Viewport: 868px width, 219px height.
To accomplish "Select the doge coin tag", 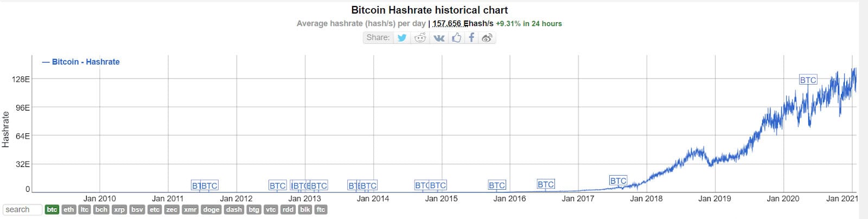I will tap(211, 209).
